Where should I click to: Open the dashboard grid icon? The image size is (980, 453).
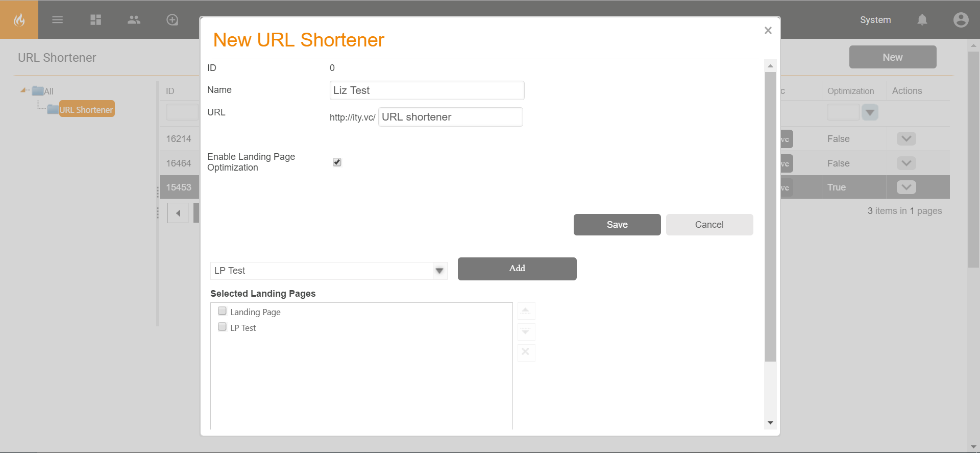[95, 19]
